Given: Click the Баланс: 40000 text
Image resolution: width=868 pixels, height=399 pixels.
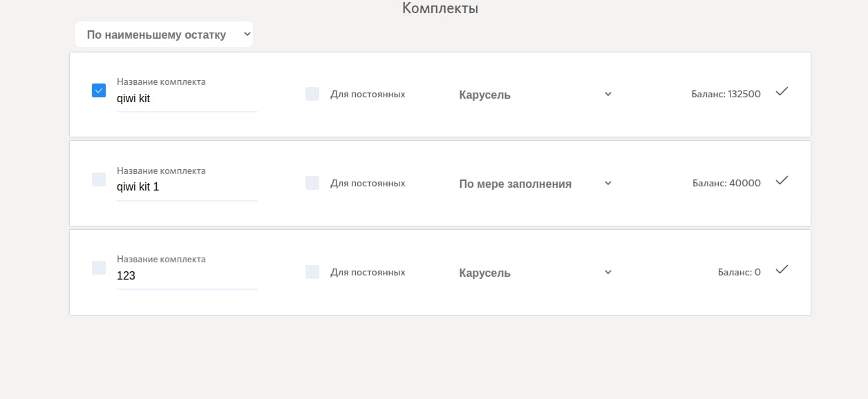Looking at the screenshot, I should tap(727, 183).
